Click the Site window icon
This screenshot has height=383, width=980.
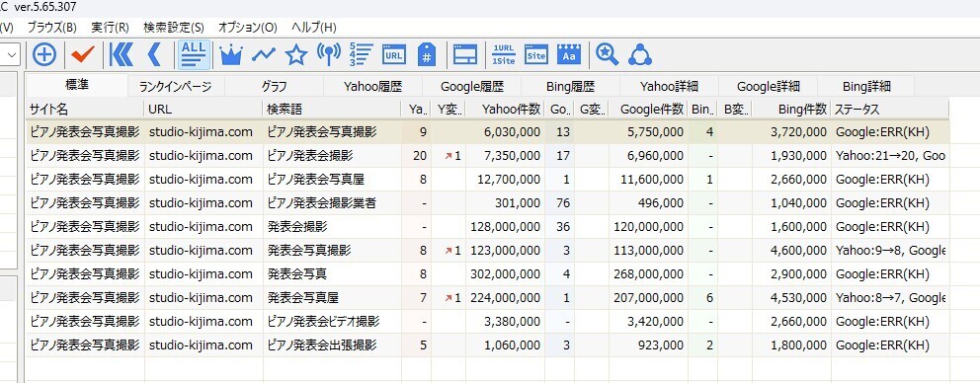point(536,54)
